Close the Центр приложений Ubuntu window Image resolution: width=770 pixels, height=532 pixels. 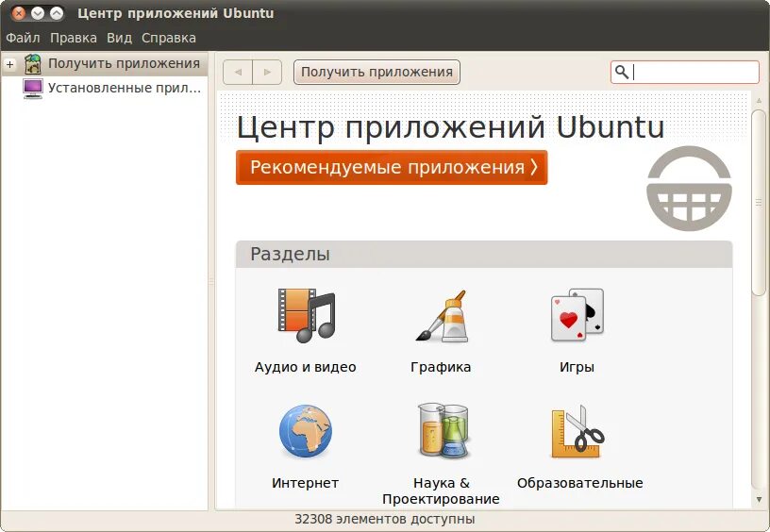(x=18, y=13)
